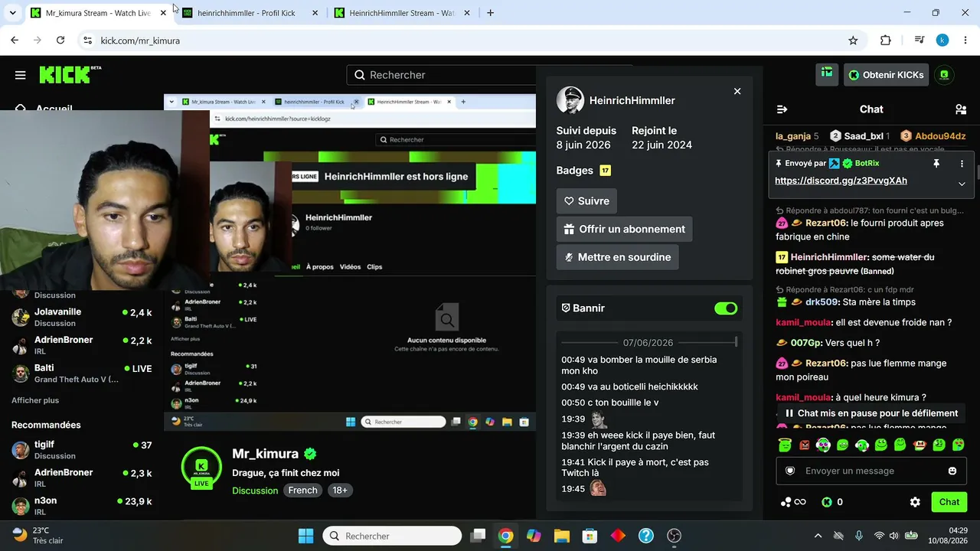This screenshot has width=980, height=551.
Task: Reload the current Kick page
Action: click(60, 41)
